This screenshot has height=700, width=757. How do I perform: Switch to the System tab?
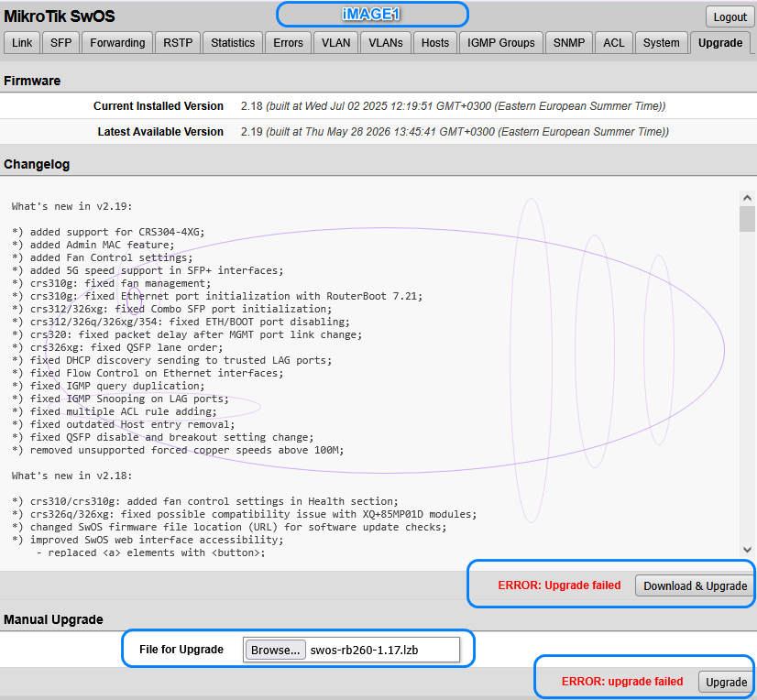tap(662, 43)
